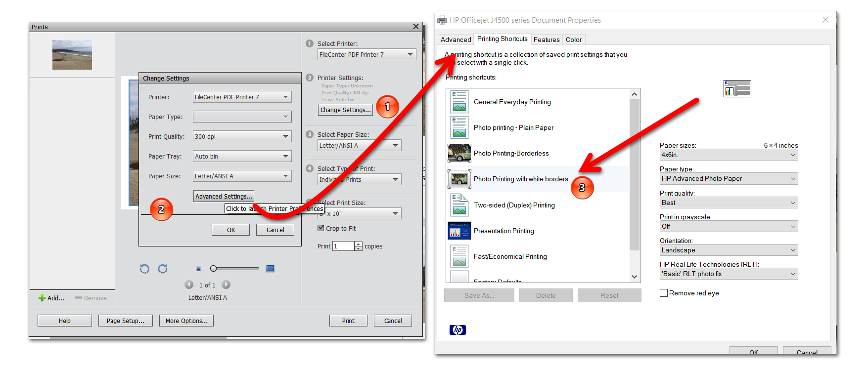Switch to the Features tab
This screenshot has height=366, width=868.
(547, 40)
